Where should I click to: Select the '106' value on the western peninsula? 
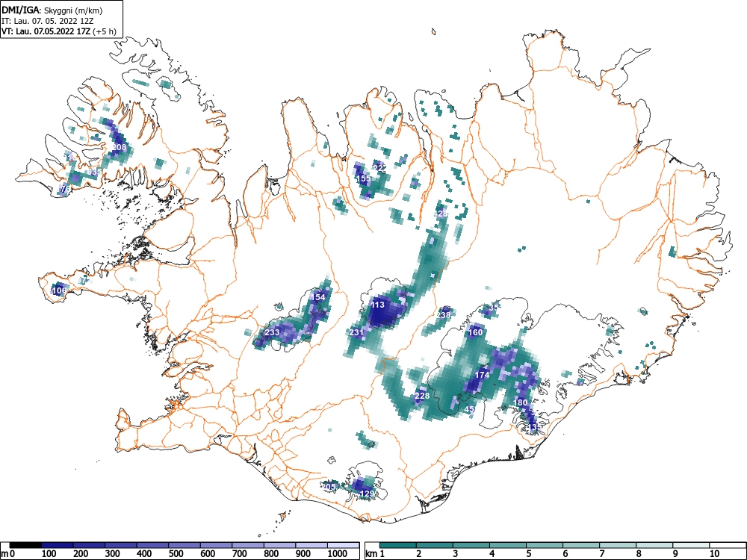[59, 290]
